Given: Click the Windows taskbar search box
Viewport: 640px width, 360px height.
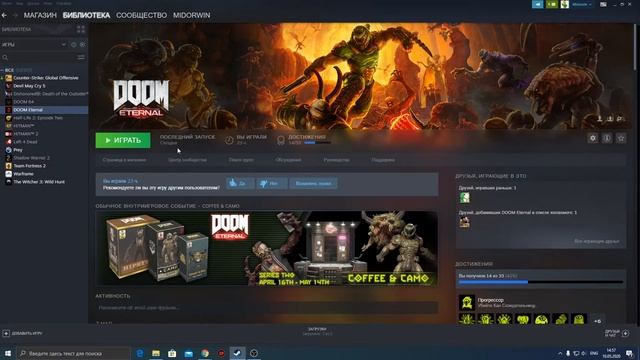Looking at the screenshot, I should pos(73,353).
